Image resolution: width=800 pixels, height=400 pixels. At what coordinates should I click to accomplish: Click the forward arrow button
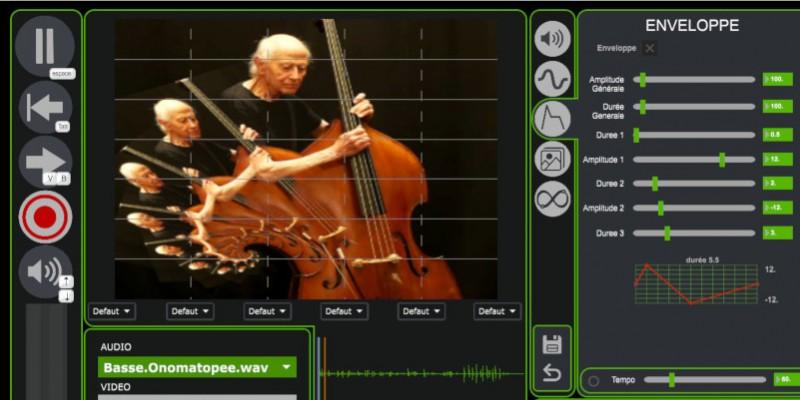pos(45,160)
